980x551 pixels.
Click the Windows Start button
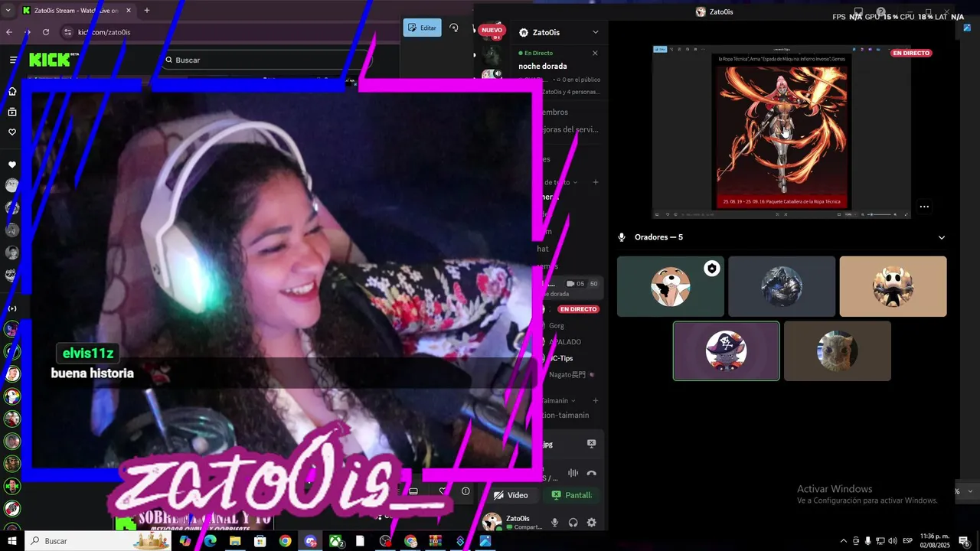point(11,541)
